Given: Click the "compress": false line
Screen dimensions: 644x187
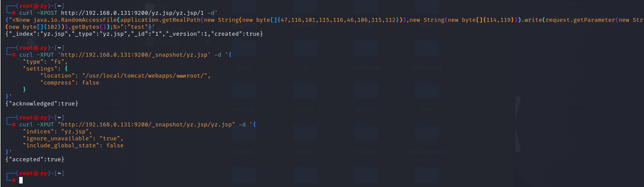Looking at the screenshot, I should (69, 82).
